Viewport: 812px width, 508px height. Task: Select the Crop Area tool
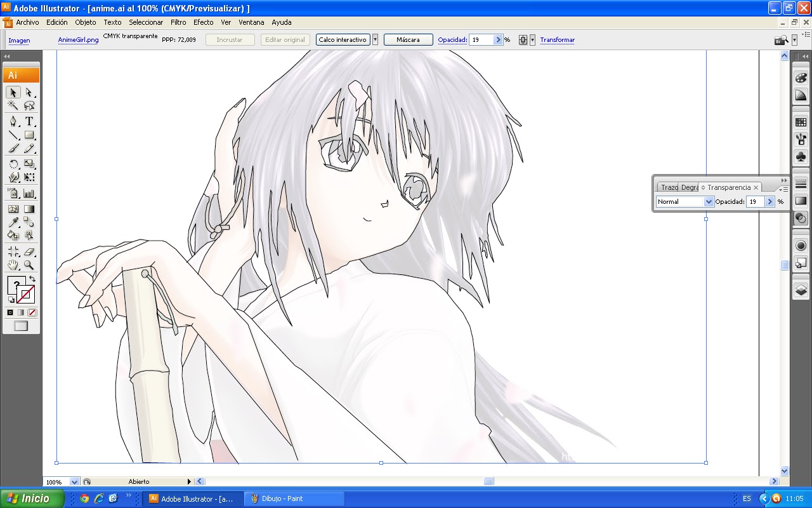[13, 251]
